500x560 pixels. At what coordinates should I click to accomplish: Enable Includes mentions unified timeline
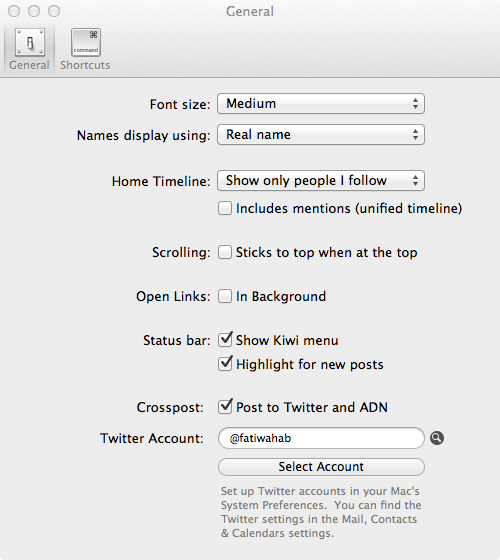225,208
